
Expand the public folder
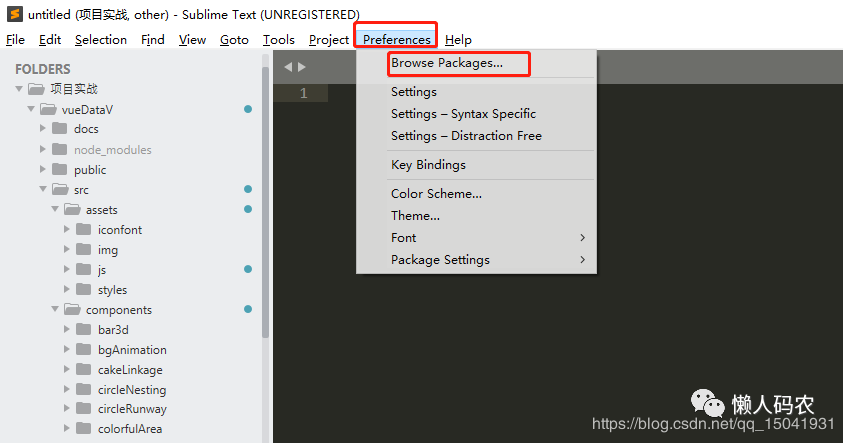click(43, 169)
